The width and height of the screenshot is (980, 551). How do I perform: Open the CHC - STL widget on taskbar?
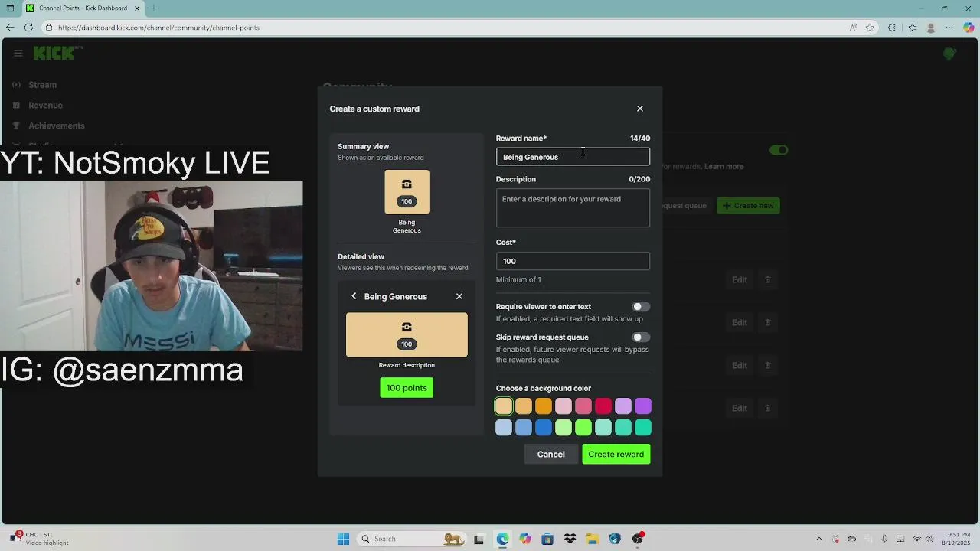(x=38, y=539)
